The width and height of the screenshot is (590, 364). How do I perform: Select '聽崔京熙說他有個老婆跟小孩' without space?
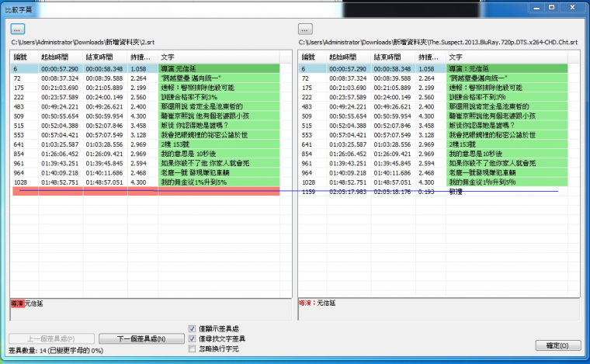pyautogui.click(x=433, y=116)
